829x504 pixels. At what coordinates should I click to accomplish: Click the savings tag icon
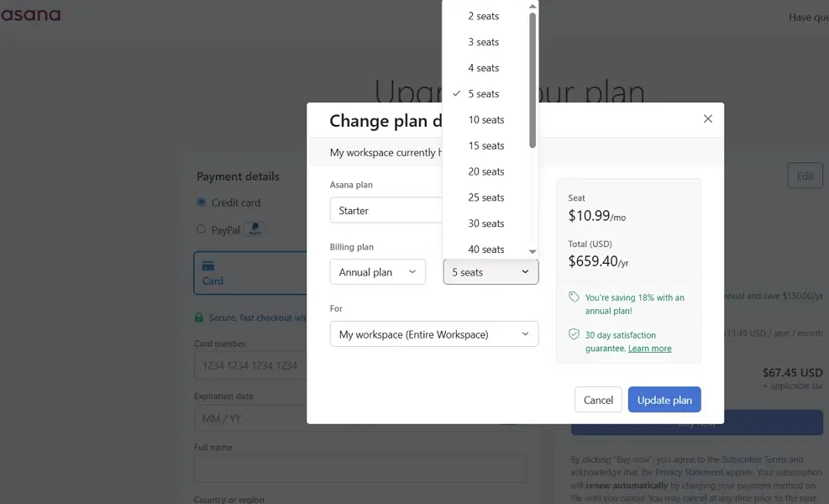coord(574,297)
